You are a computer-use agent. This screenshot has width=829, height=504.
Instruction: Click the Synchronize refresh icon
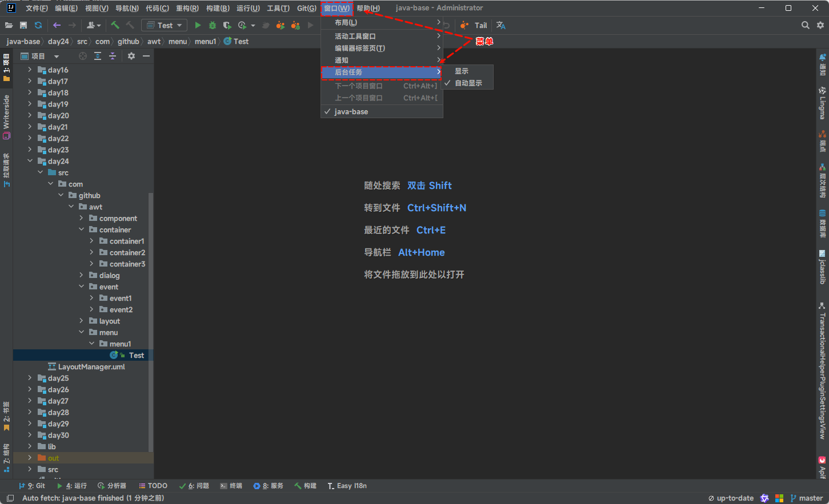click(x=38, y=25)
